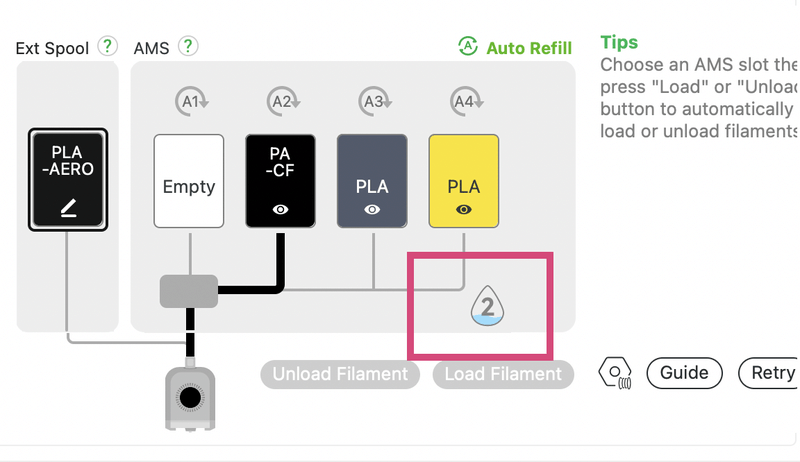Screen dimensions: 800x462
Task: Click the A4 slot refresh icon
Action: [x=466, y=101]
